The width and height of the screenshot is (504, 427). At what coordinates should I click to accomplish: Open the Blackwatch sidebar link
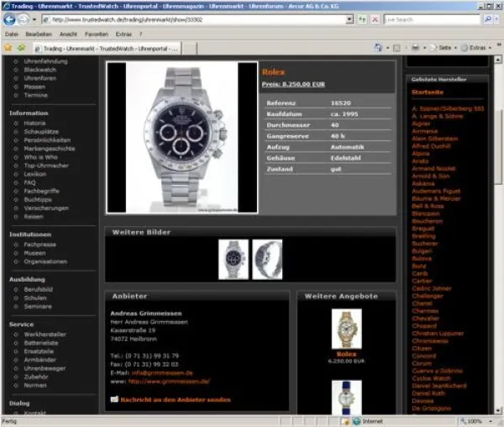[x=39, y=70]
